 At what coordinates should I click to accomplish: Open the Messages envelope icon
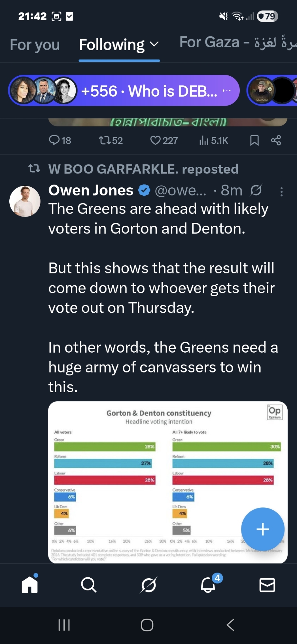[x=267, y=584]
